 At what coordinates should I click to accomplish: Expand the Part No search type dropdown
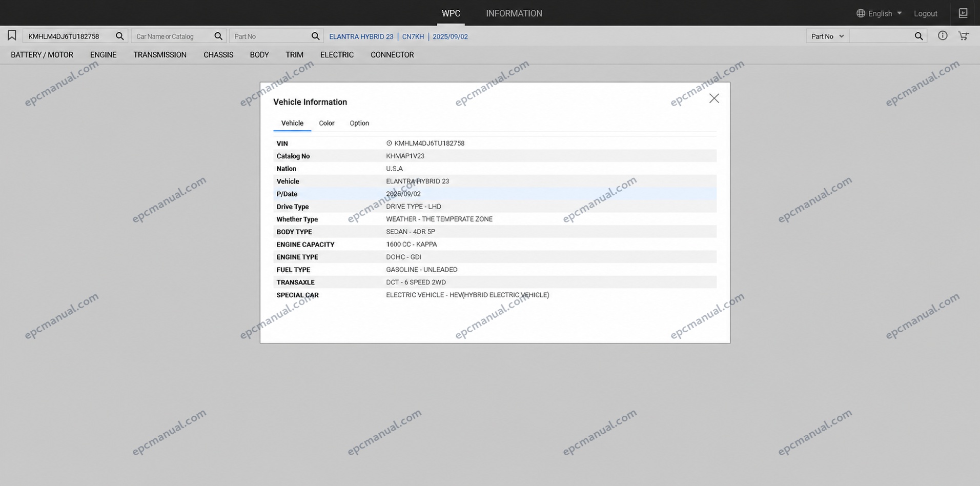pyautogui.click(x=827, y=36)
